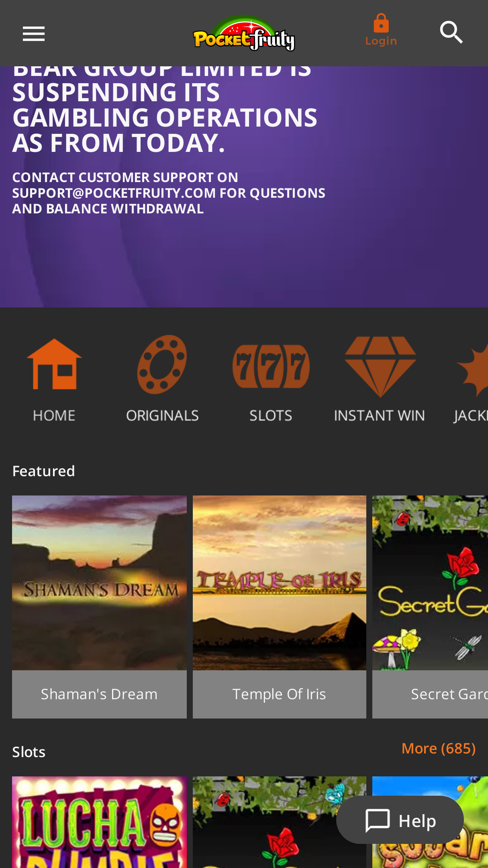Tap the Temple Of Iris title label
The image size is (488, 868).
pos(279,694)
